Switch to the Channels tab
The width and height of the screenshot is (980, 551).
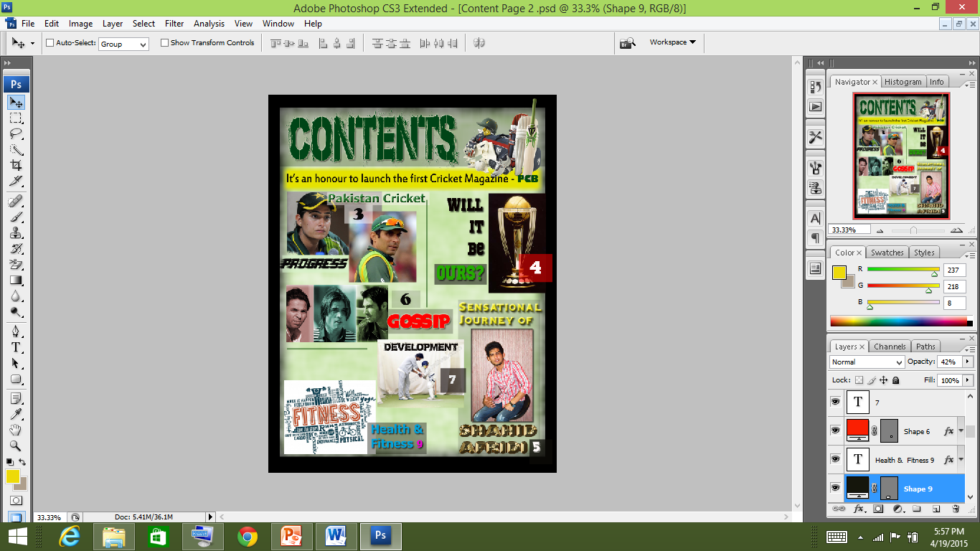pos(890,347)
